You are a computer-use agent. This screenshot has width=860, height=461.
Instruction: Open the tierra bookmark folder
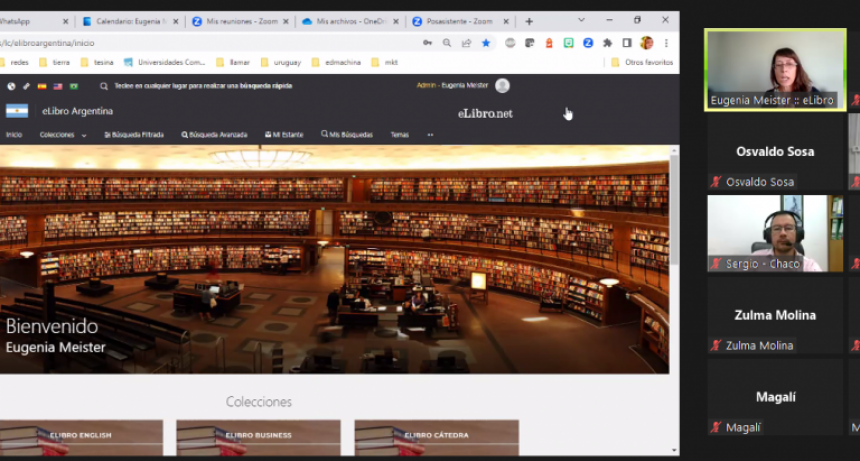54,62
